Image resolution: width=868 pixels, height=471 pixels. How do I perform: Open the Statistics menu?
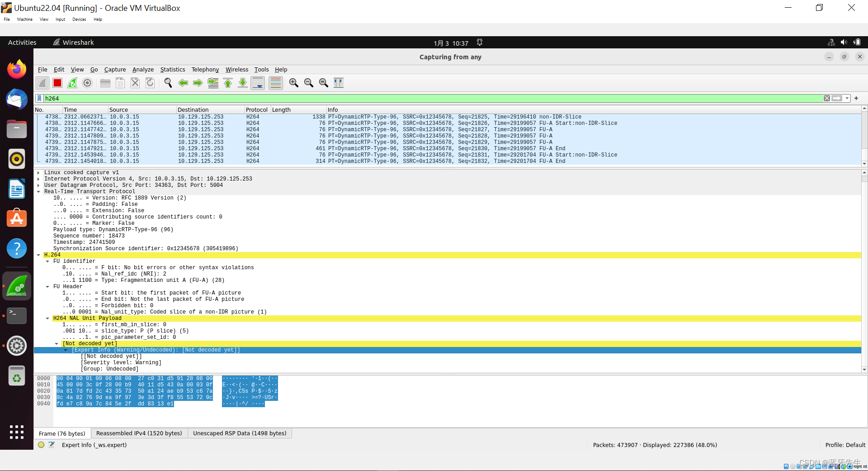172,69
